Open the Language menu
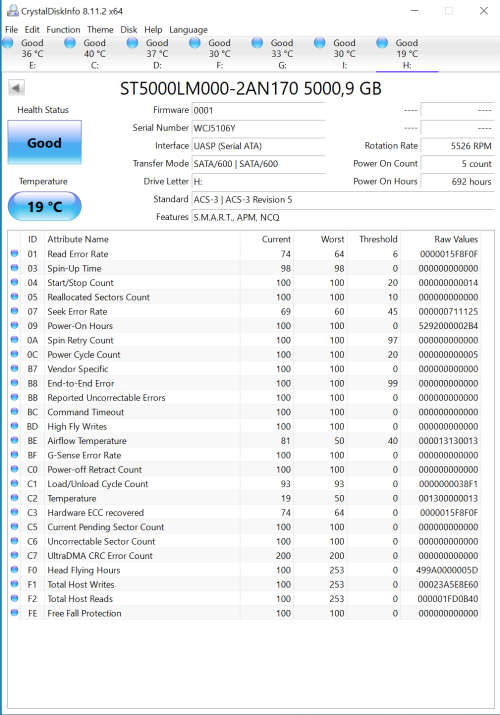This screenshot has height=715, width=500. tap(188, 30)
